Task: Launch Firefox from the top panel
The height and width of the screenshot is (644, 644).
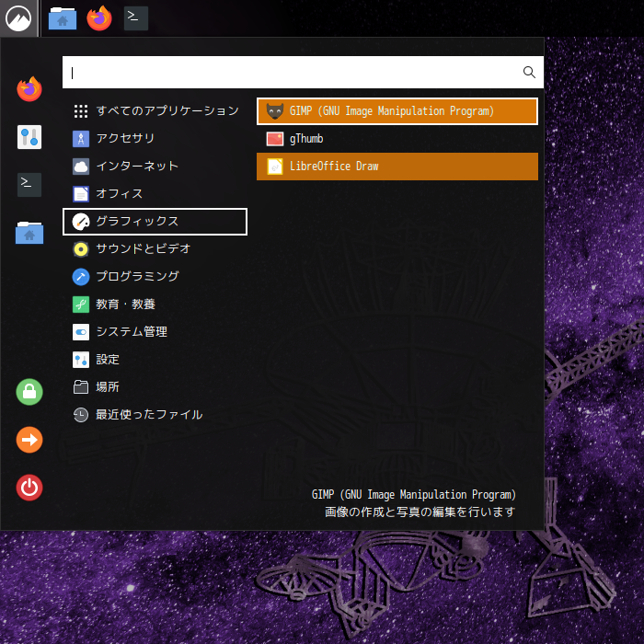Action: [99, 18]
